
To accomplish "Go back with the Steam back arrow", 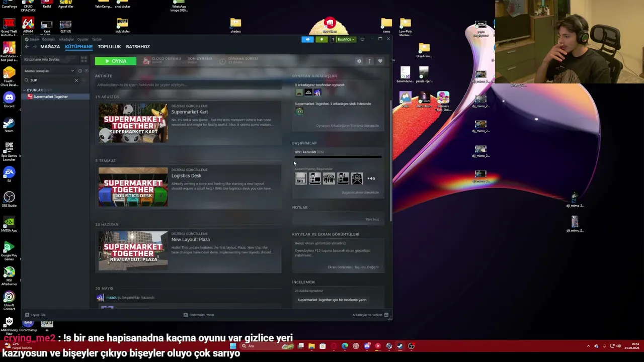I will (27, 47).
